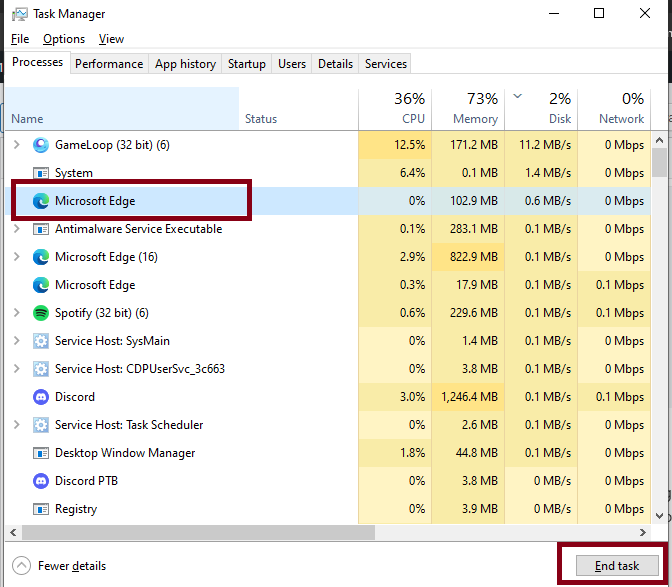Click the Service Host: SysMain gear icon

coord(41,341)
